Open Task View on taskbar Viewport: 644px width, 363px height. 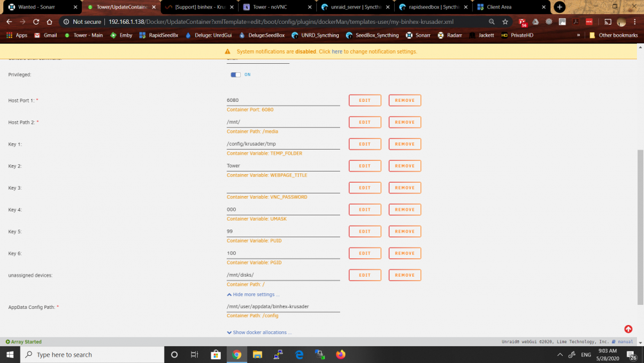click(x=194, y=355)
